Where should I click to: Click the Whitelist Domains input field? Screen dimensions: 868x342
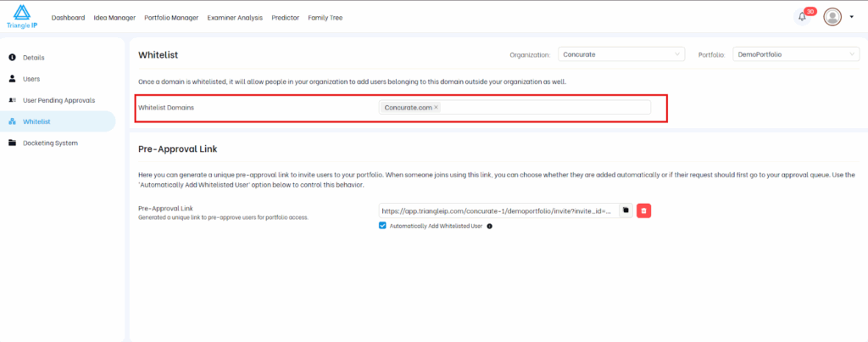click(542, 108)
